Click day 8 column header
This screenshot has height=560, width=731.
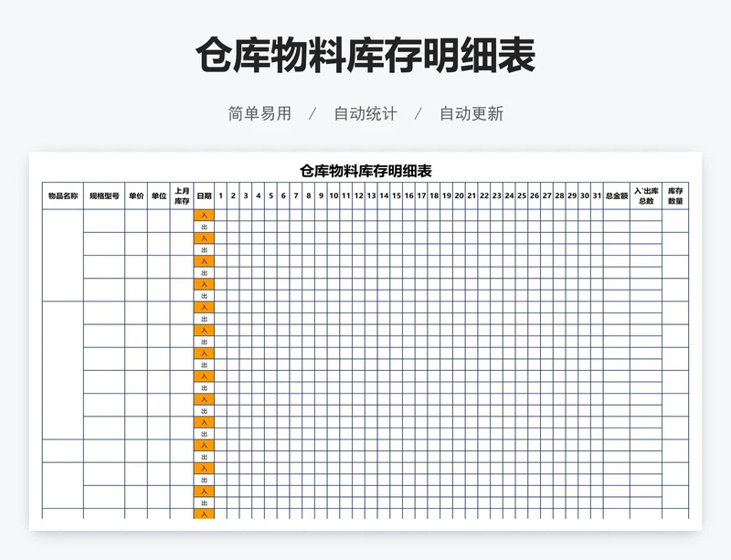point(309,195)
